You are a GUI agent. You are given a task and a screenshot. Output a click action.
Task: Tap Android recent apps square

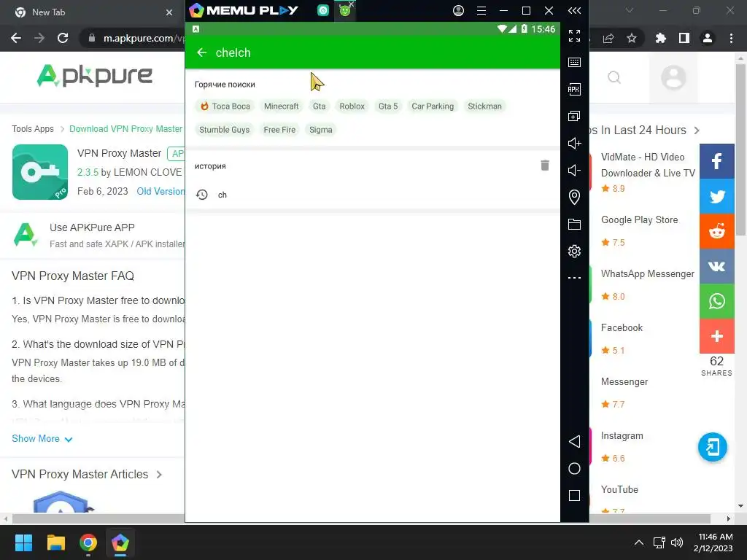[x=574, y=496]
